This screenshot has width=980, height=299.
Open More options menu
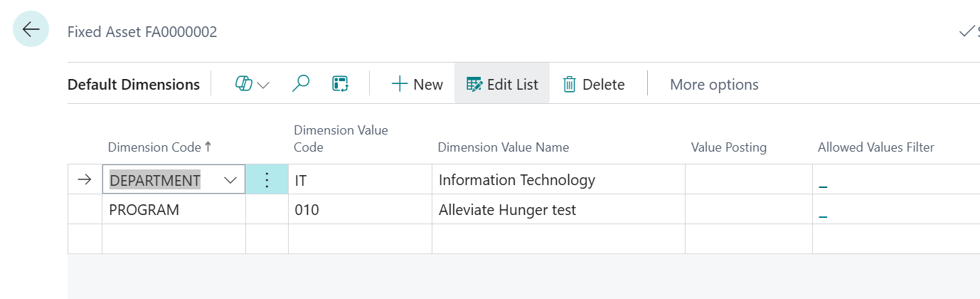point(714,84)
